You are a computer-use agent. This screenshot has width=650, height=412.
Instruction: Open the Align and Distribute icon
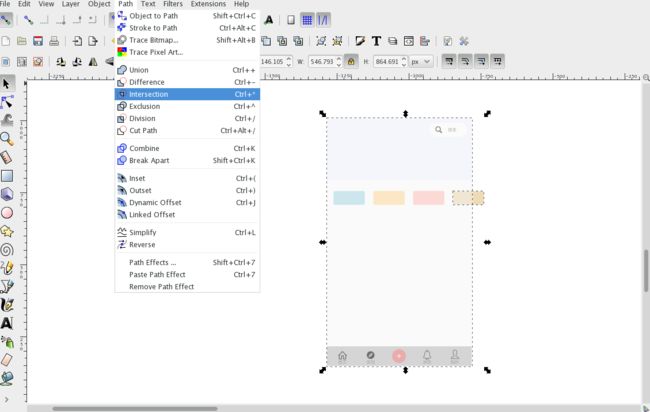[424, 41]
